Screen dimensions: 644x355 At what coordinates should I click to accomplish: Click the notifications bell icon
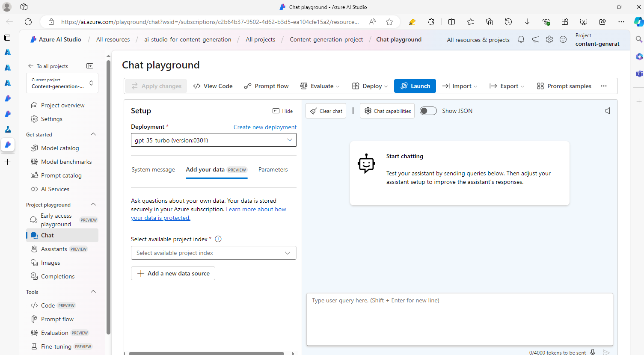click(521, 39)
